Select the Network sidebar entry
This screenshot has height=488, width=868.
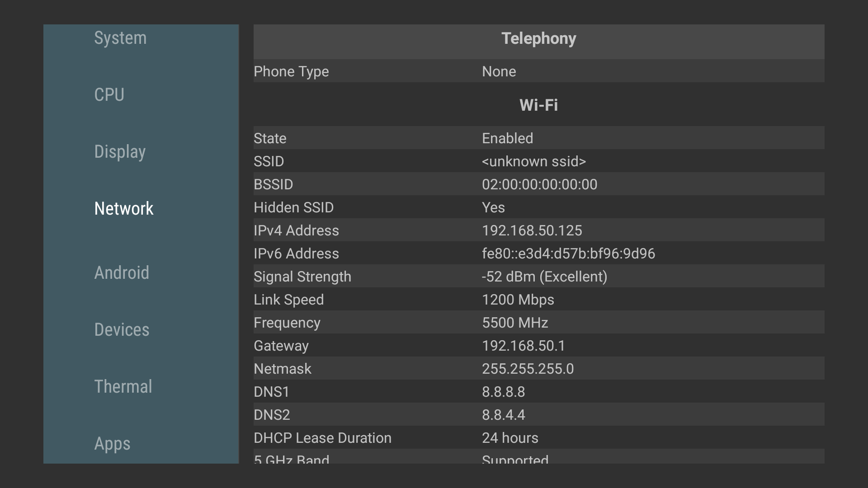click(x=124, y=209)
